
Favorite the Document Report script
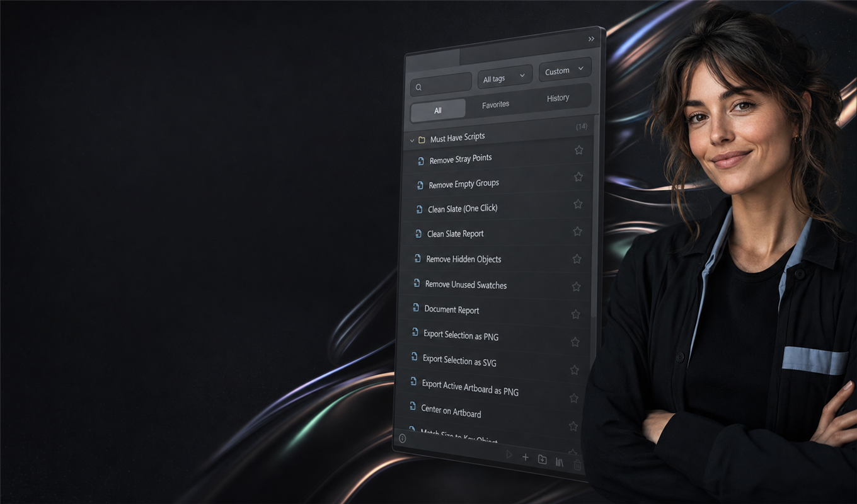(575, 314)
